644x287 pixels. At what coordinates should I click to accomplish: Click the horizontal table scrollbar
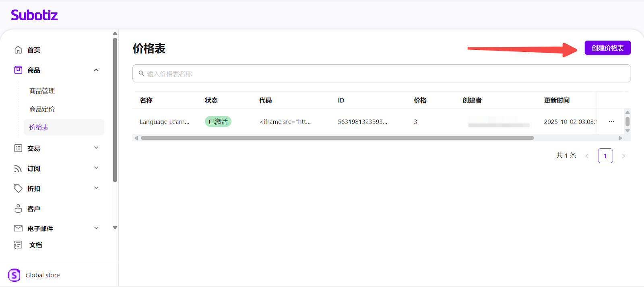(337, 138)
